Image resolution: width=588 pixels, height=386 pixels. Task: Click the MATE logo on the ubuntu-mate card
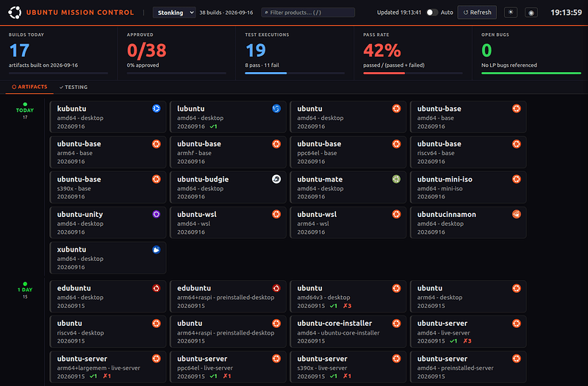click(x=396, y=179)
